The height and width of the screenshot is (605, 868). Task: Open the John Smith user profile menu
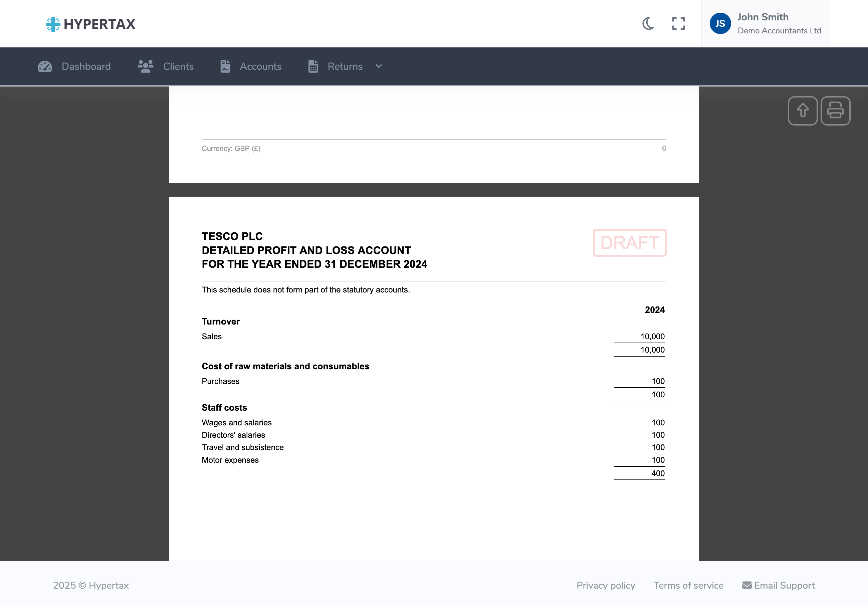[766, 23]
